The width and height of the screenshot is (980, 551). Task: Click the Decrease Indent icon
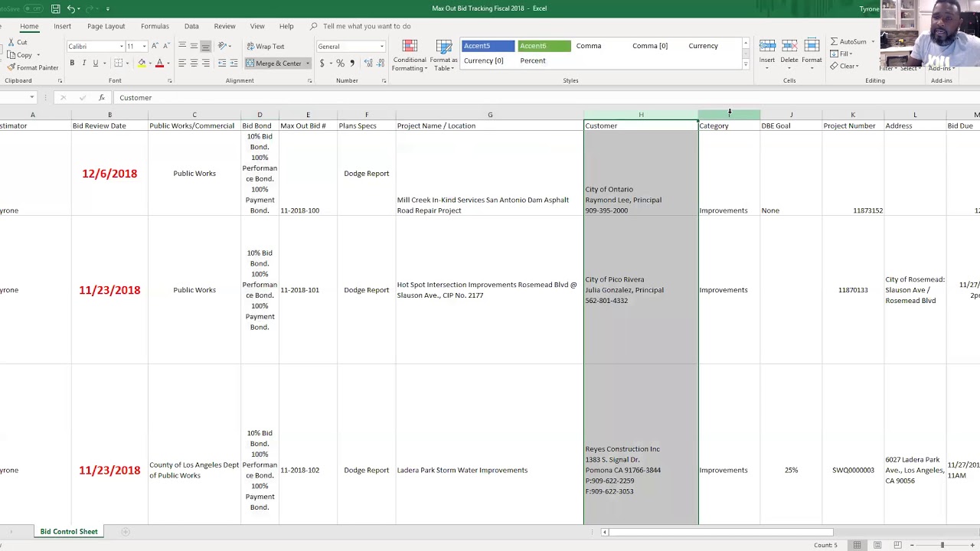tap(222, 63)
